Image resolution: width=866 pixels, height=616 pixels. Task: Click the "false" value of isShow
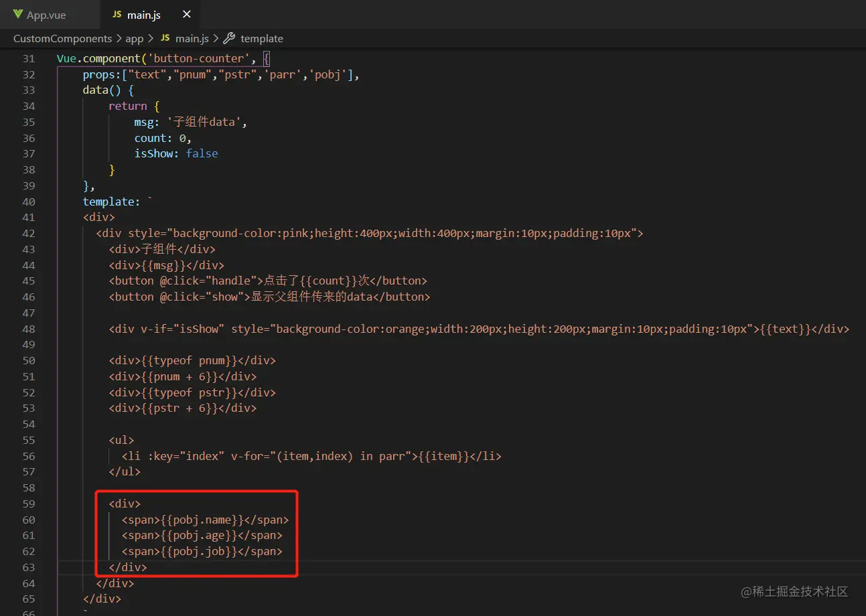click(x=202, y=153)
